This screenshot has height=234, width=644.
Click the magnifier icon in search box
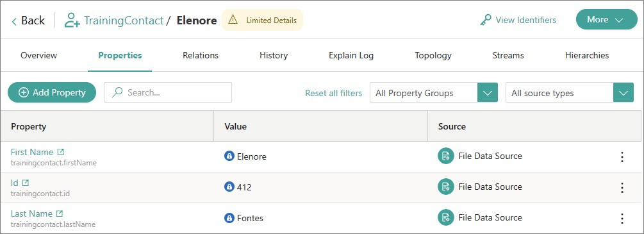117,92
